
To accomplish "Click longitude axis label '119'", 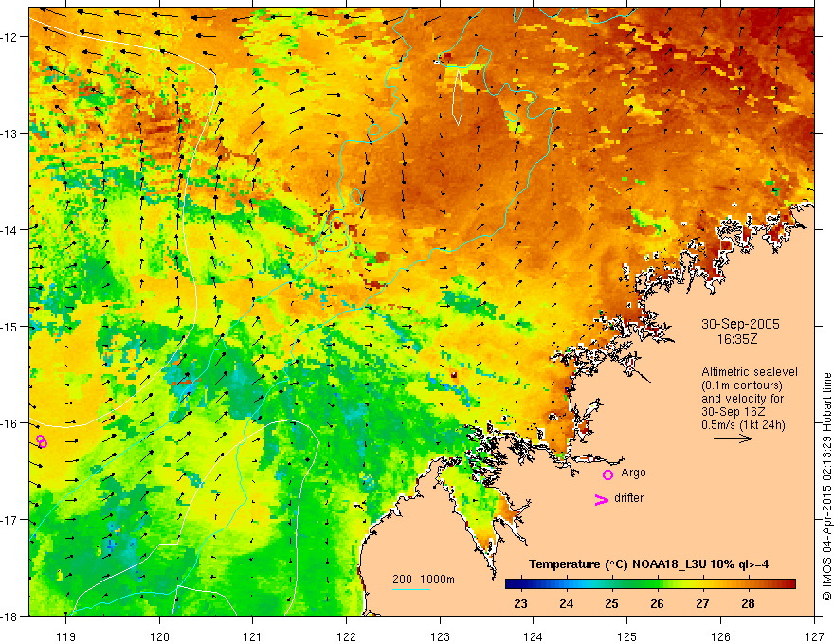I will 66,636.
